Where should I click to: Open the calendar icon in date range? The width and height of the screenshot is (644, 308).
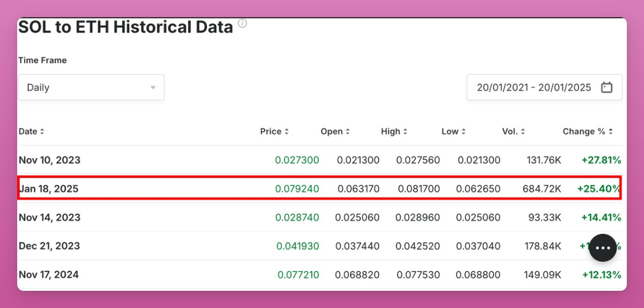606,88
